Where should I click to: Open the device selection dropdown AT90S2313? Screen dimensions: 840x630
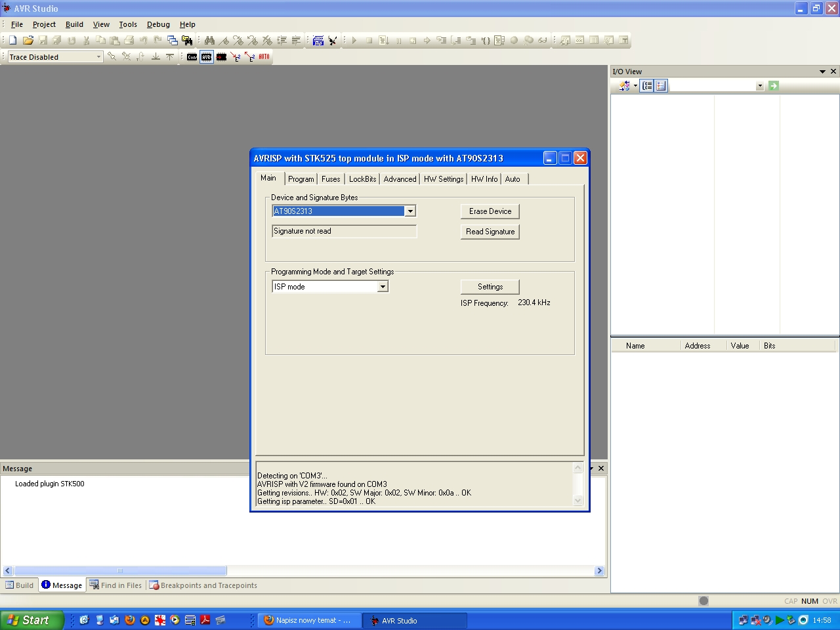tap(410, 211)
